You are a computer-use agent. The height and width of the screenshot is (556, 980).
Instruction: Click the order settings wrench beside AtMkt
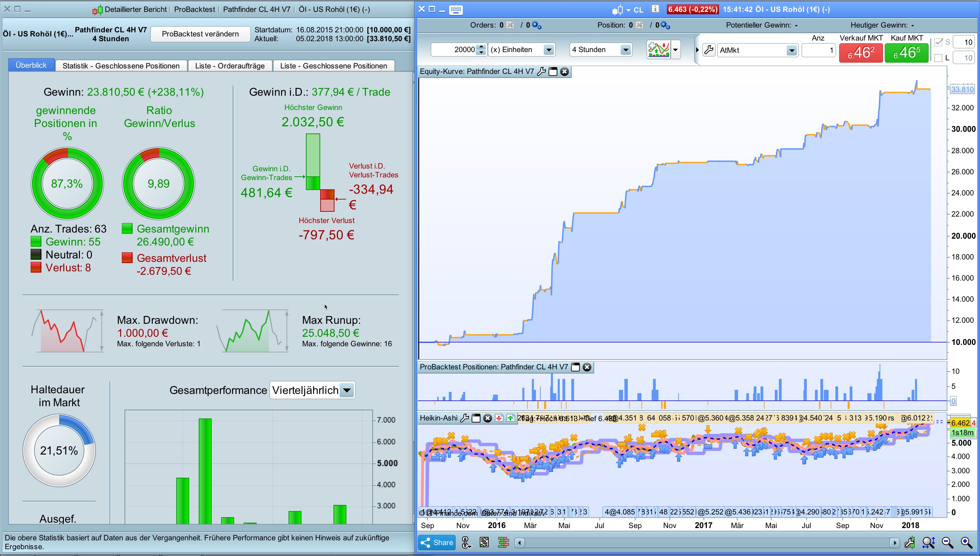point(709,50)
